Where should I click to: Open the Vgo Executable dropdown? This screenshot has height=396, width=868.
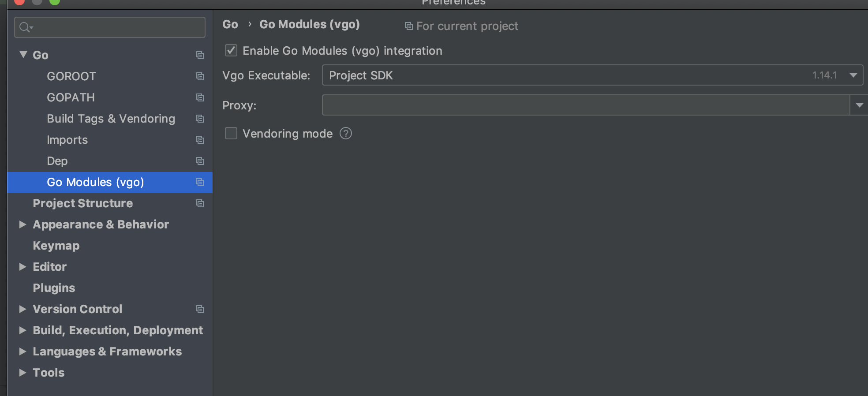pyautogui.click(x=853, y=75)
